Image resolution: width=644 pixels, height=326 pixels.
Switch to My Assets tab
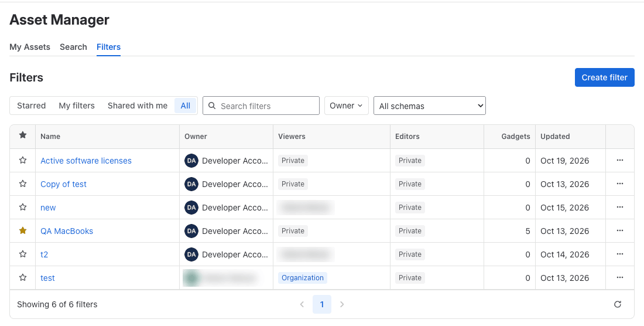(30, 47)
